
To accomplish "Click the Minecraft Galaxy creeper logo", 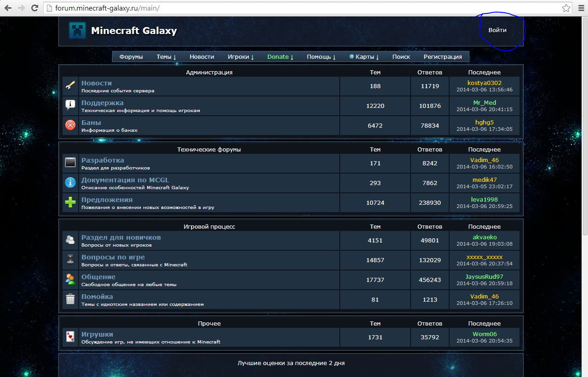I will click(x=77, y=30).
